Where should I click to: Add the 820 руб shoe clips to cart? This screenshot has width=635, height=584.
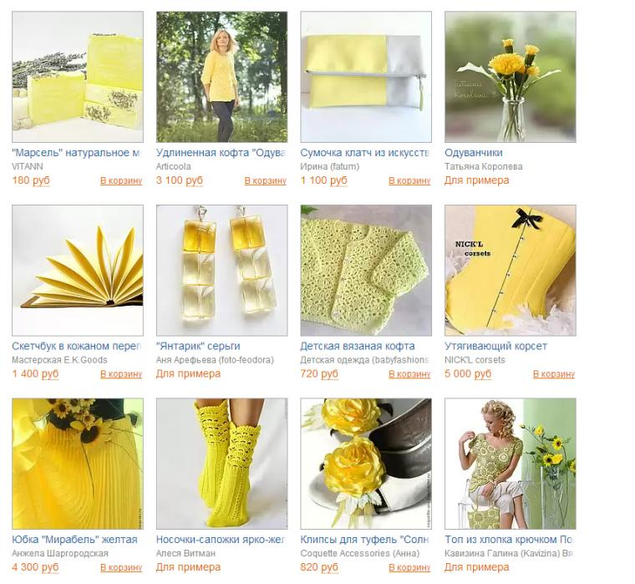(409, 568)
